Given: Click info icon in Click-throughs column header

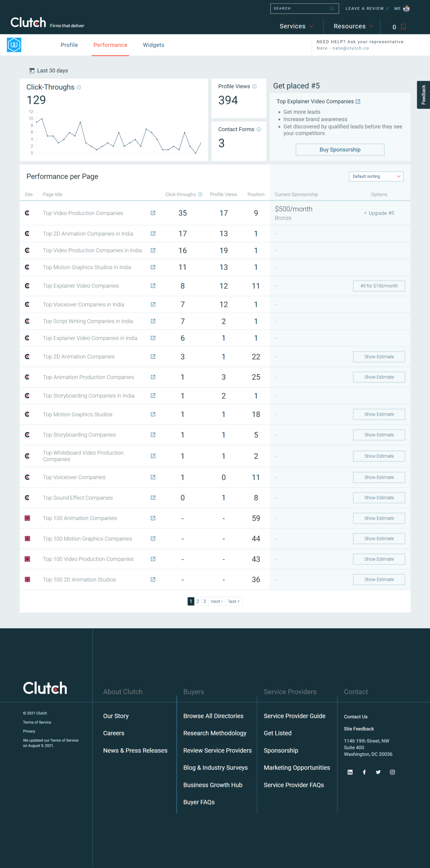Looking at the screenshot, I should 200,194.
